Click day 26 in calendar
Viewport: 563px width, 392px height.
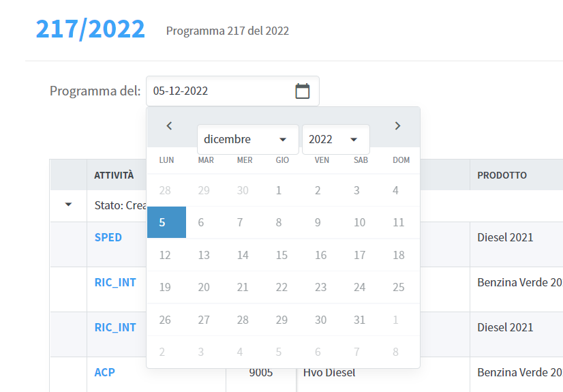[x=166, y=320]
